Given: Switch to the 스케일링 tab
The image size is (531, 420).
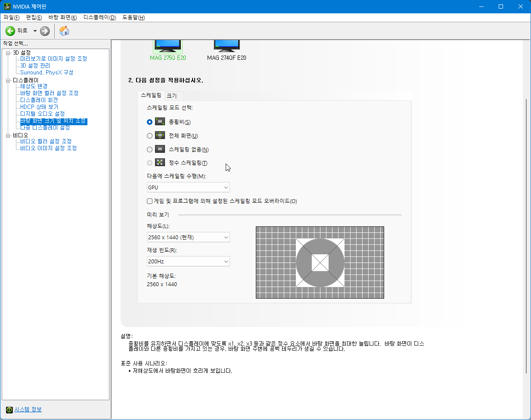Looking at the screenshot, I should pyautogui.click(x=151, y=95).
